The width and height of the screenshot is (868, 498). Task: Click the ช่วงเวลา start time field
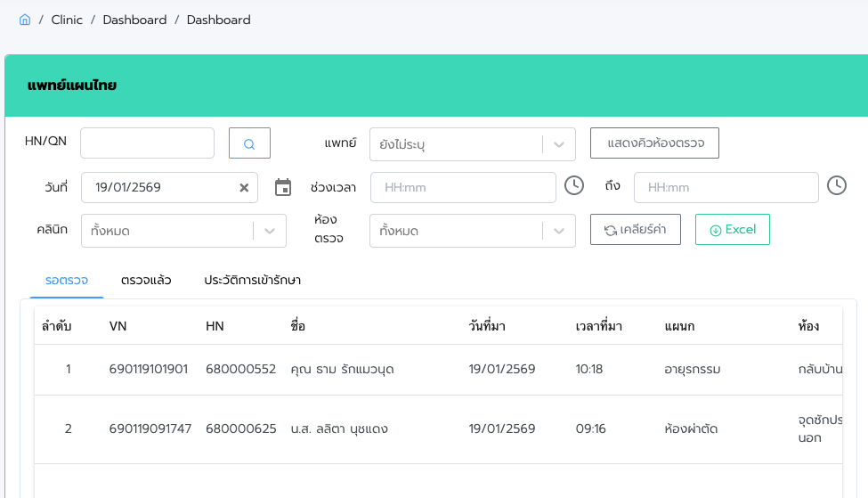pos(463,188)
